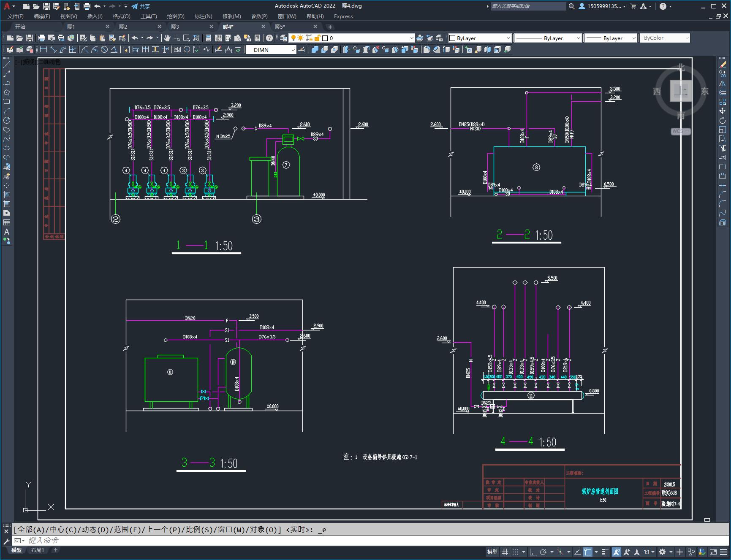Open the 格式(O) menu
The image size is (731, 560).
(122, 16)
